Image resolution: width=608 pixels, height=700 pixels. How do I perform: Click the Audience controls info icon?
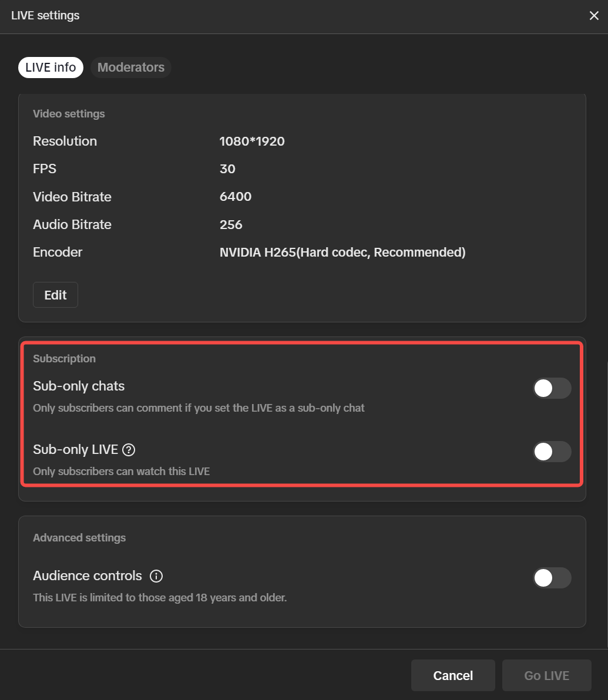point(156,576)
